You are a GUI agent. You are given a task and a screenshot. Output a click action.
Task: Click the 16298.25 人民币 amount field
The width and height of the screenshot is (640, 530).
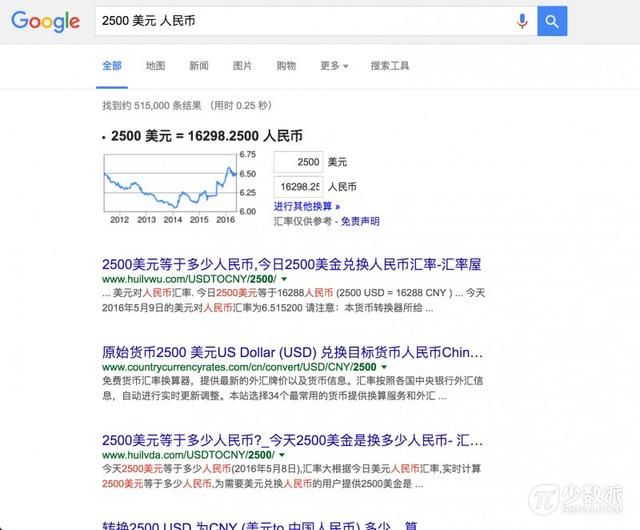[x=298, y=187]
